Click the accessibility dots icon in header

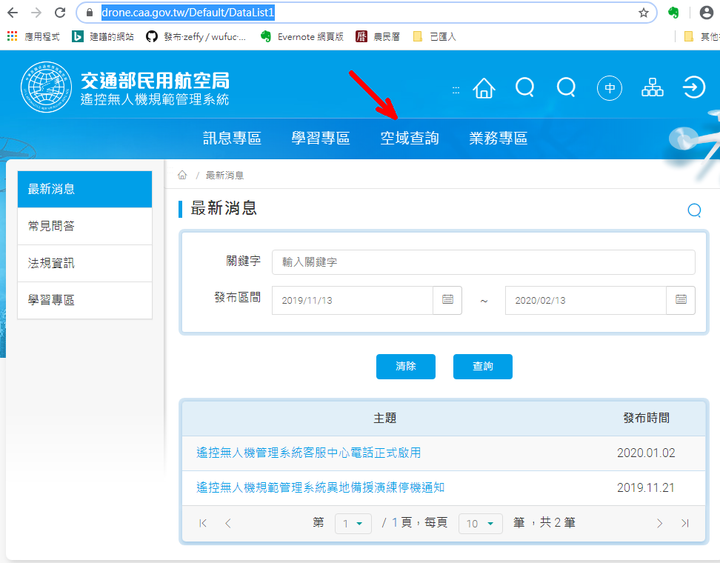tap(456, 90)
